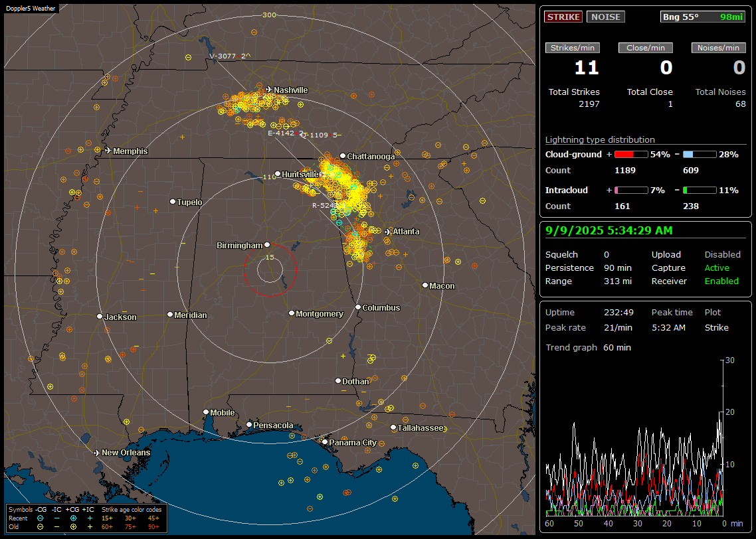Viewport: 756px width, 539px height.
Task: Click the NOISE indicator button
Action: pyautogui.click(x=606, y=17)
